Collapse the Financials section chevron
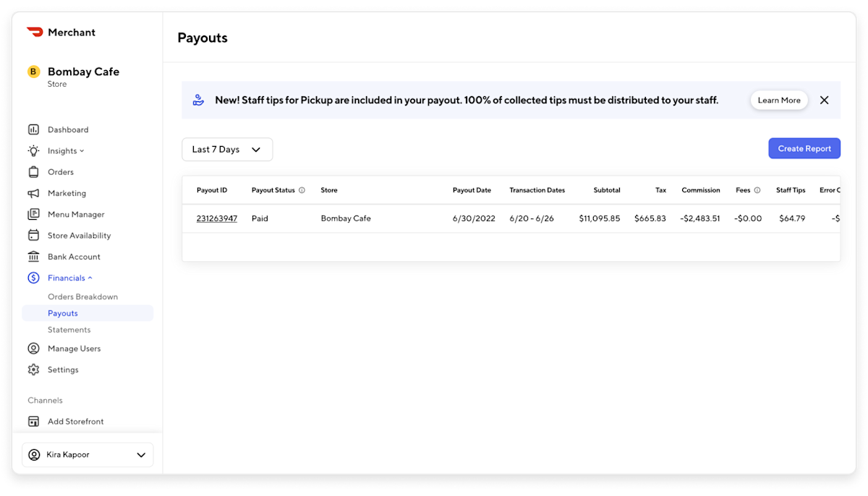 (90, 278)
